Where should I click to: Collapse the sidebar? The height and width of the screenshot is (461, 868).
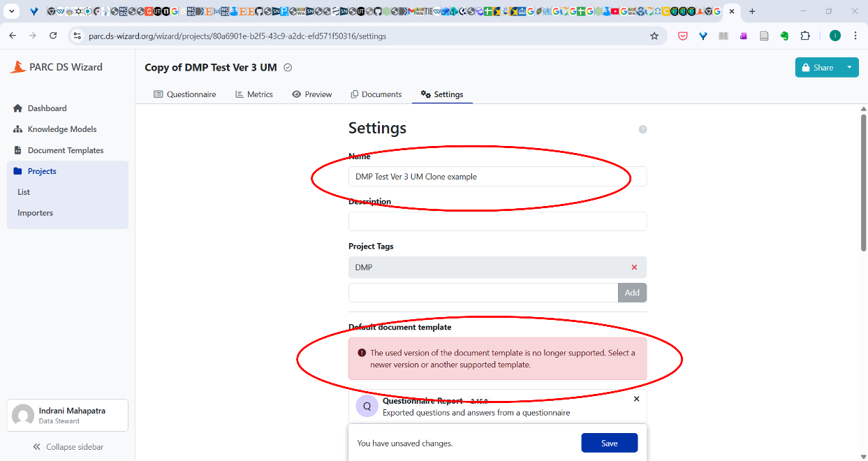coord(68,447)
